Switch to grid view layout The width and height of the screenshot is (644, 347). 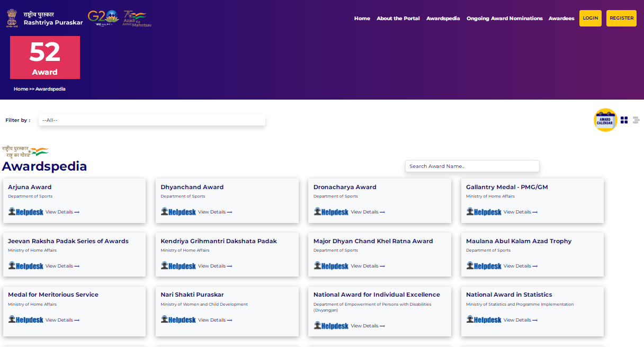point(624,120)
